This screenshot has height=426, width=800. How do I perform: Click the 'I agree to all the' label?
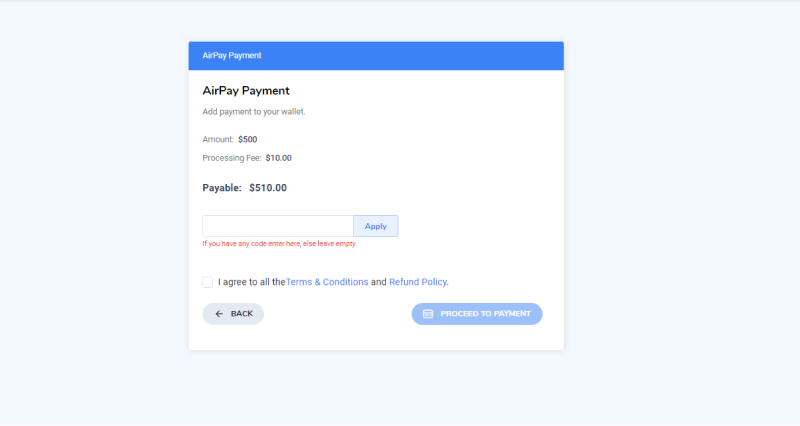click(252, 282)
